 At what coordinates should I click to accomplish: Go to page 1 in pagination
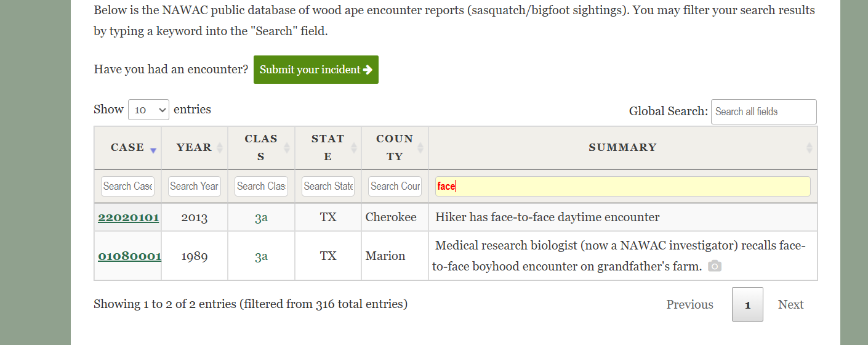coord(747,304)
